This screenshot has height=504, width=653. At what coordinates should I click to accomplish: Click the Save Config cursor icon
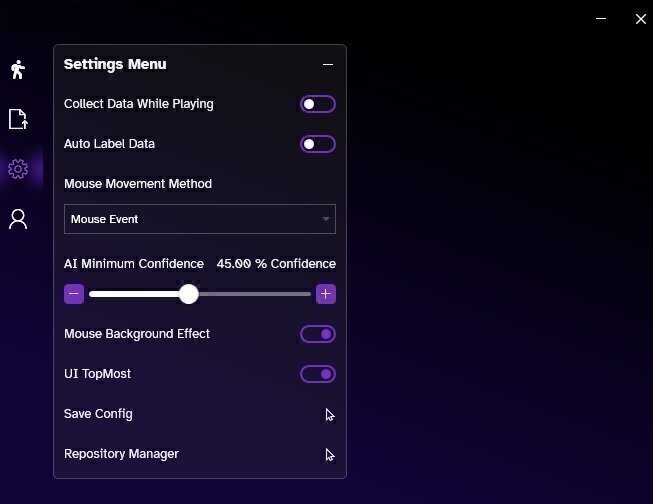click(x=329, y=415)
